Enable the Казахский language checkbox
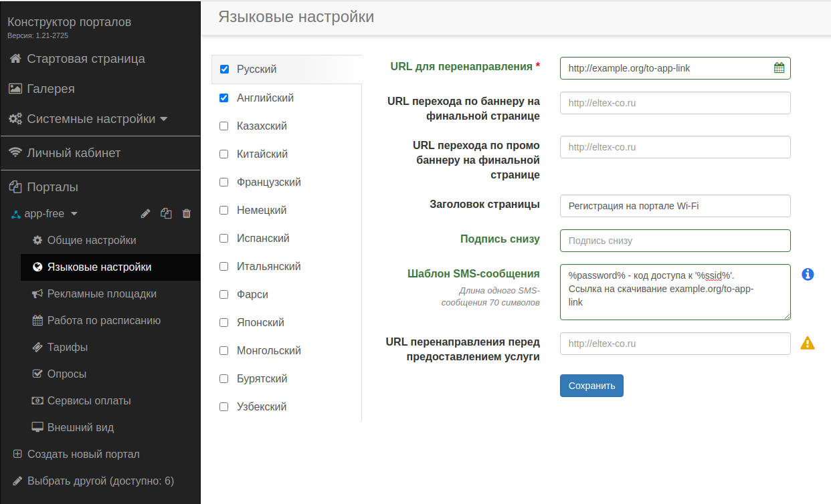Image resolution: width=831 pixels, height=504 pixels. (x=224, y=126)
